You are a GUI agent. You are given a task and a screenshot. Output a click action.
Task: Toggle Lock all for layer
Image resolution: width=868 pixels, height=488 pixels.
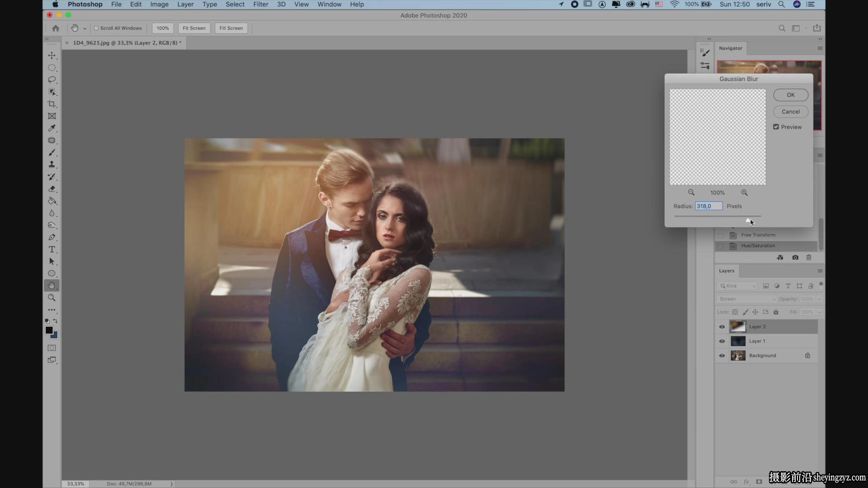point(776,312)
